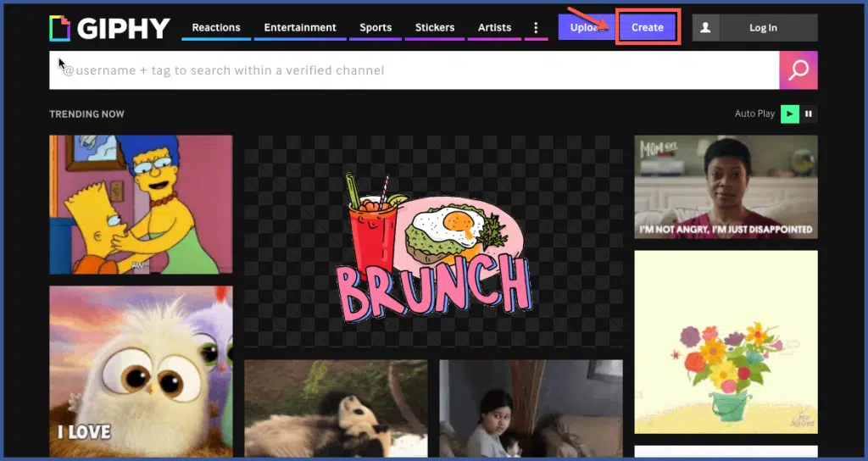Click the Create button
Screen dimensions: 868x461
(x=648, y=28)
